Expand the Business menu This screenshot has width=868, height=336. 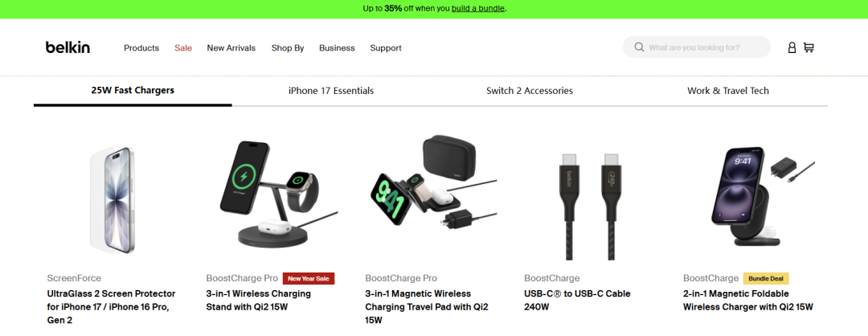point(337,48)
